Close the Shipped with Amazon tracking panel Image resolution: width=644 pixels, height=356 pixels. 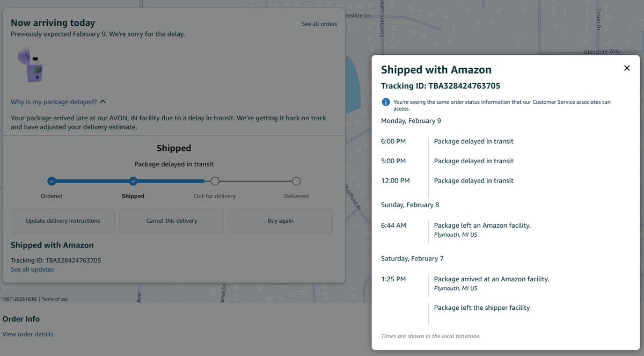(x=627, y=68)
